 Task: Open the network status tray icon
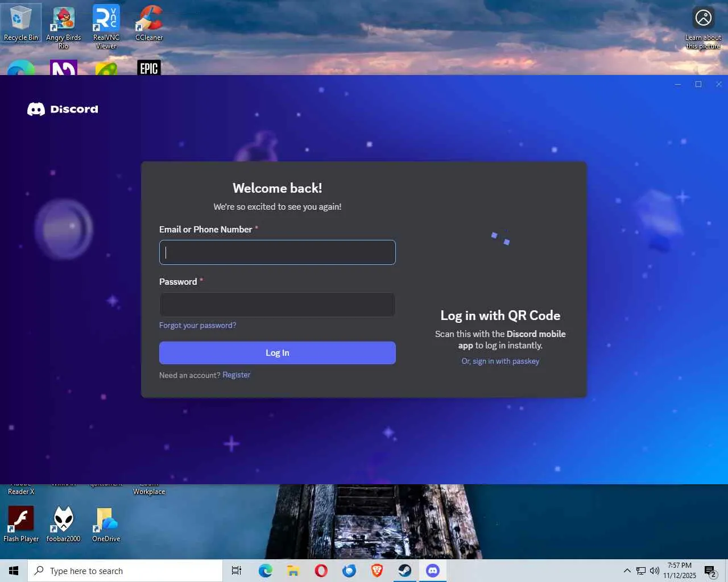click(x=641, y=571)
